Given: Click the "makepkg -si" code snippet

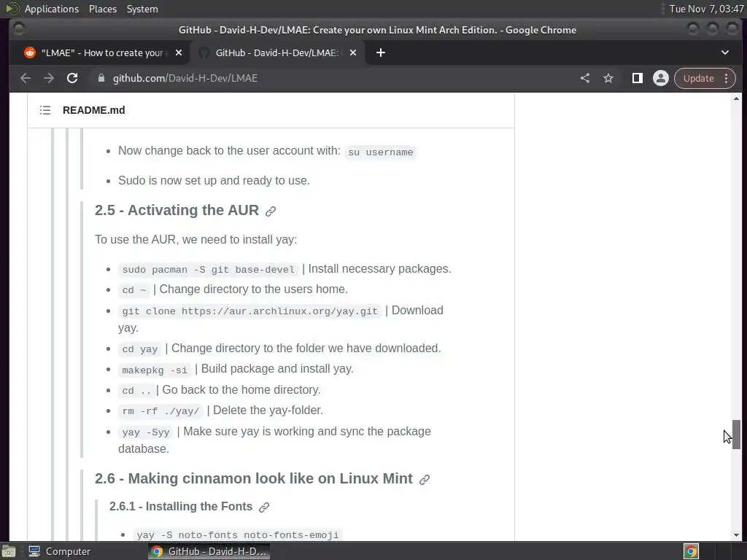Looking at the screenshot, I should pyautogui.click(x=155, y=370).
